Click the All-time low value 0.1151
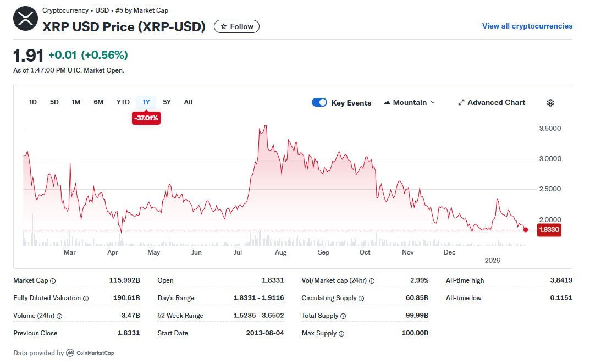The width and height of the screenshot is (590, 364). click(561, 298)
